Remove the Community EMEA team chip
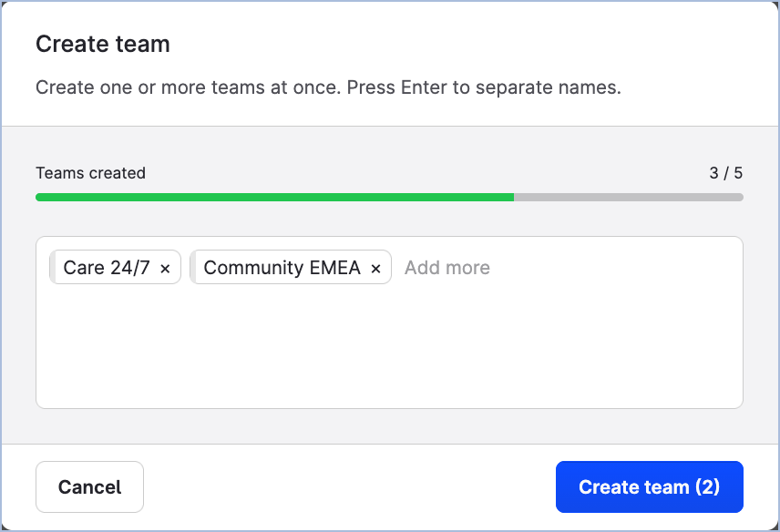 click(x=375, y=267)
